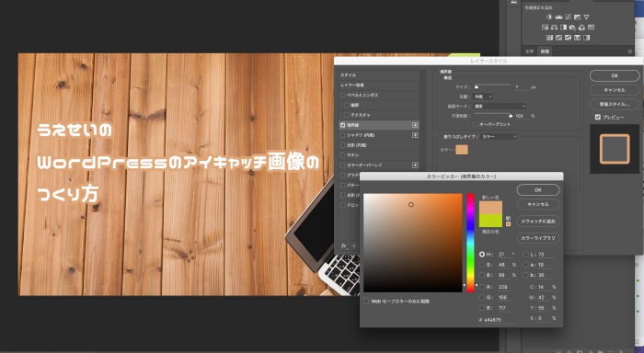The image size is (644, 353).
Task: Click the R value input field
Action: (505, 287)
